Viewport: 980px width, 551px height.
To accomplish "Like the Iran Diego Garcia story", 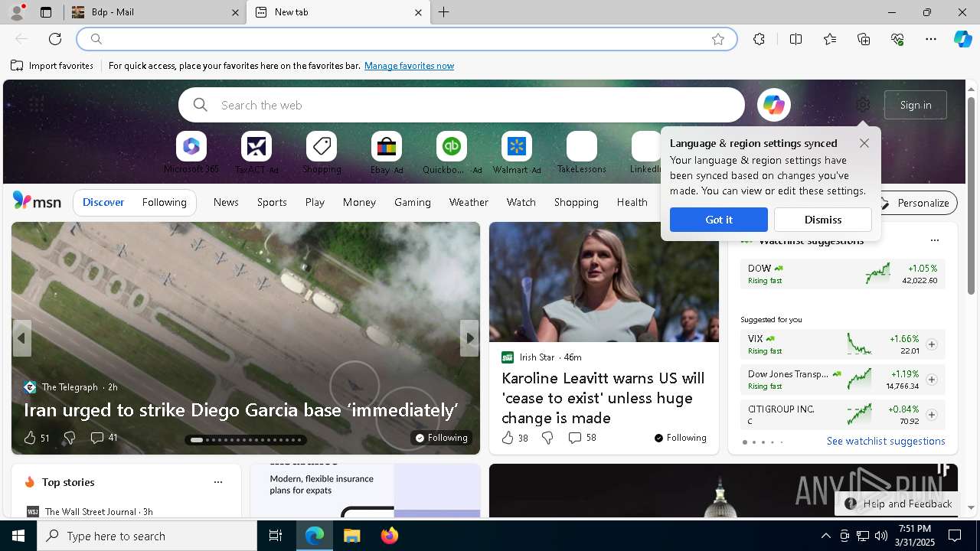I will click(x=36, y=438).
